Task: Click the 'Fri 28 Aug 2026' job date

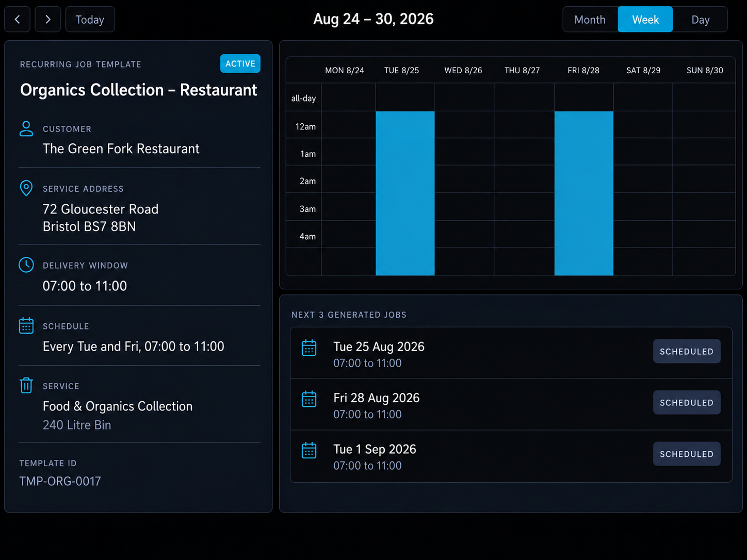Action: [x=377, y=398]
